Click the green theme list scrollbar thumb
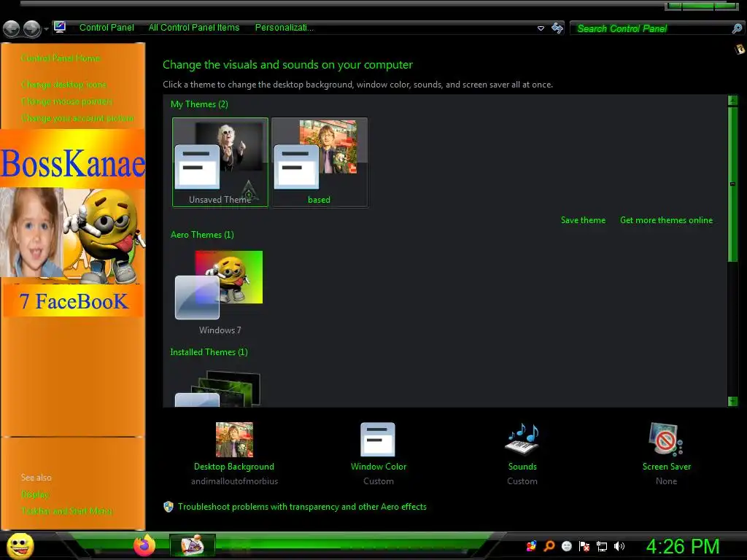Screen dimensions: 747x560 (x=732, y=184)
